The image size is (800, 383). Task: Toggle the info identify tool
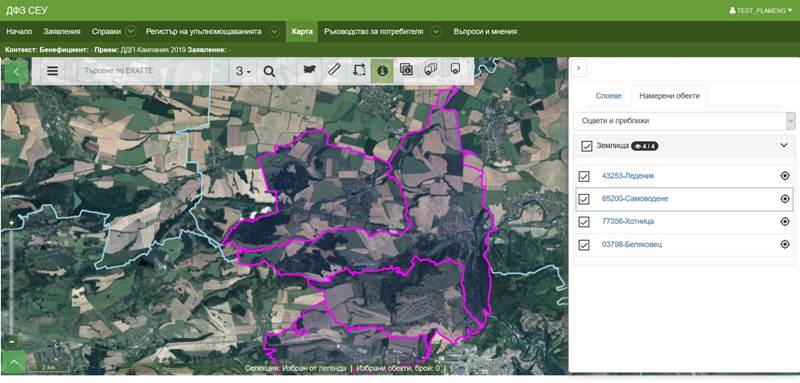pos(382,70)
